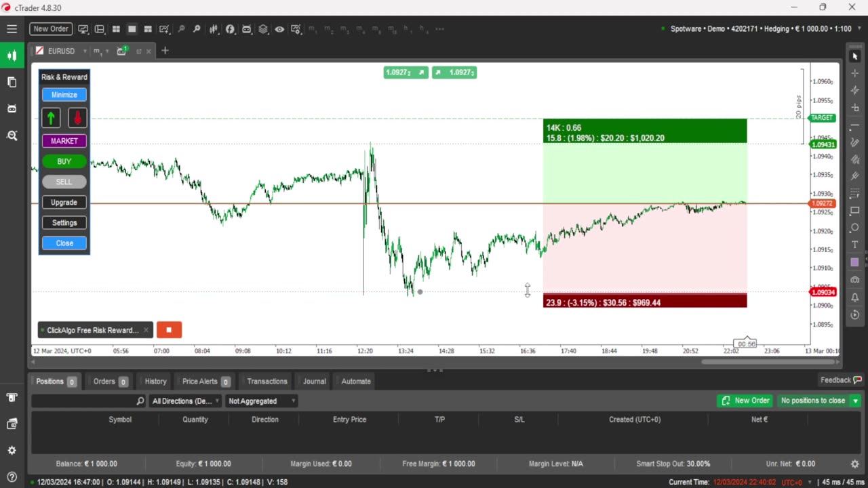Open the Copy application in left sidebar
This screenshot has height=488, width=868.
12,82
